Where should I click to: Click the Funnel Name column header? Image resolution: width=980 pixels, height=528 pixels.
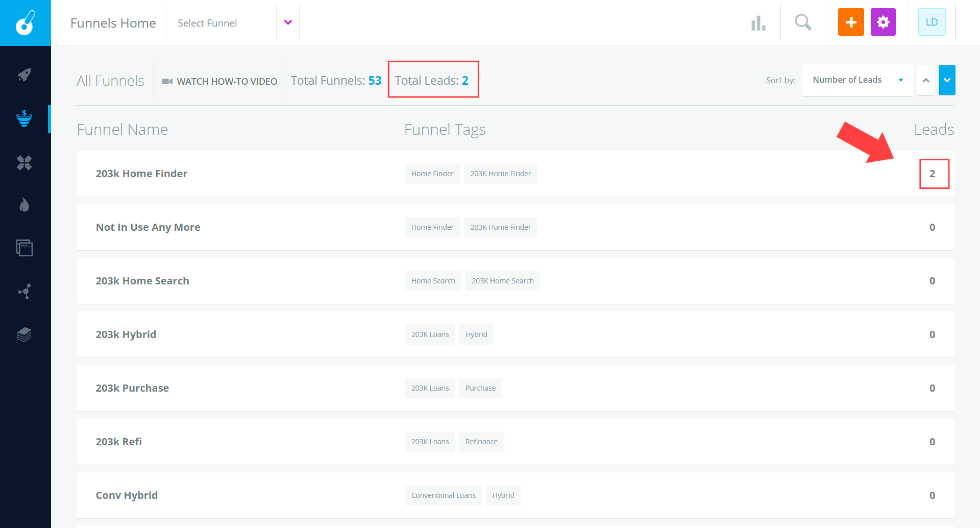pos(122,130)
